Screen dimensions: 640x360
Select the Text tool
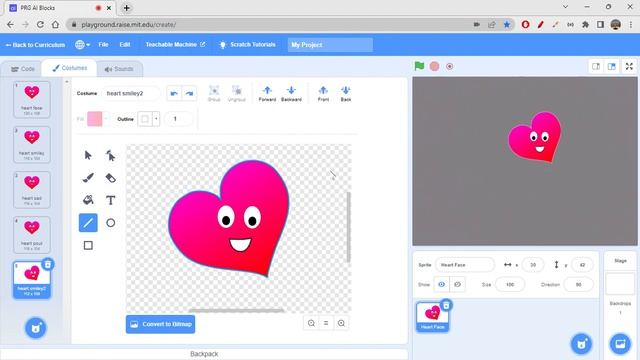click(x=110, y=200)
